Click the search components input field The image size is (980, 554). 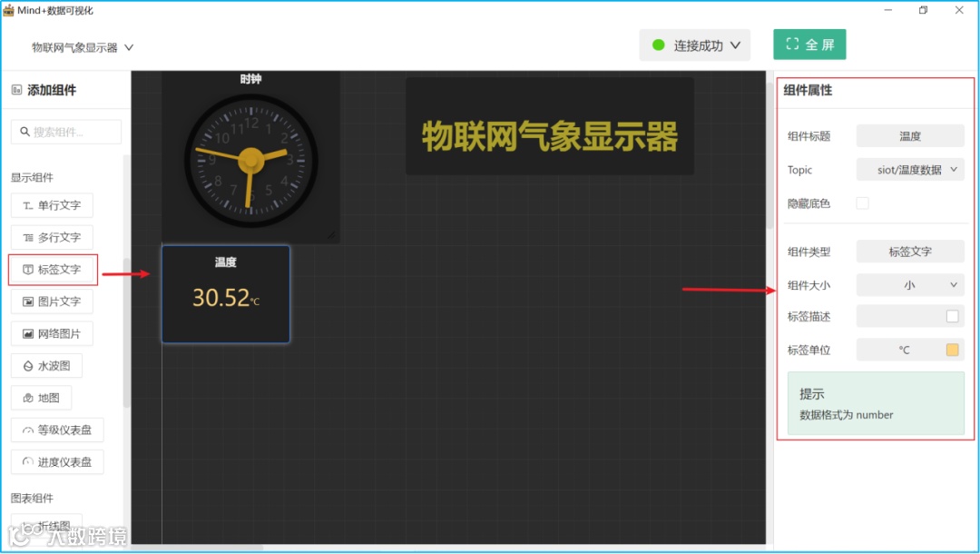[66, 132]
